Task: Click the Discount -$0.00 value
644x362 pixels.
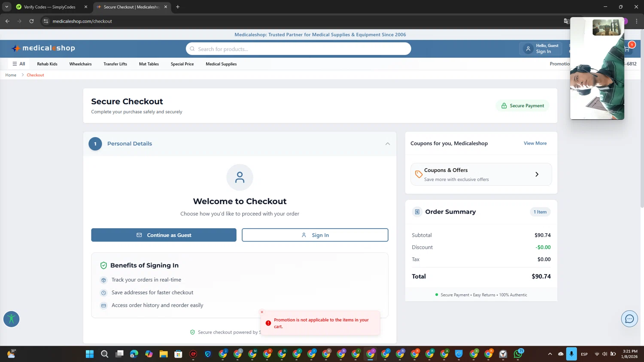Action: [x=543, y=247]
